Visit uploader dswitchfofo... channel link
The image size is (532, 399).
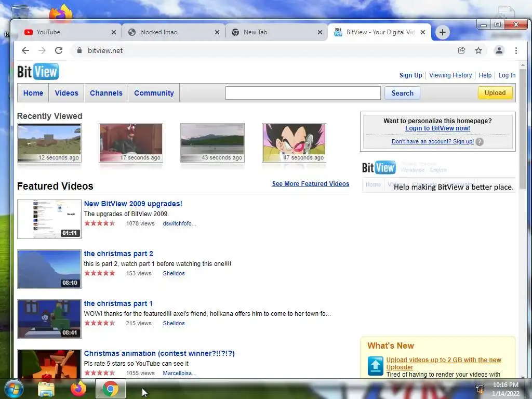179,223
